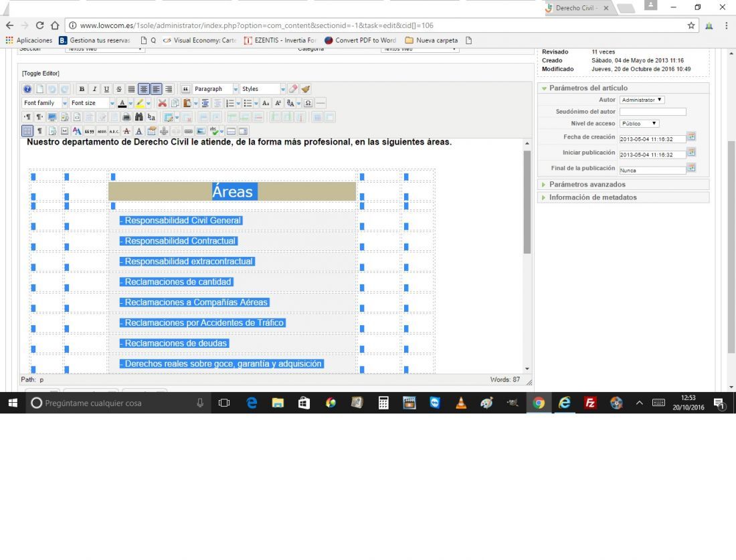Image resolution: width=736 pixels, height=560 pixels.
Task: Toggle align right button
Action: [x=169, y=89]
